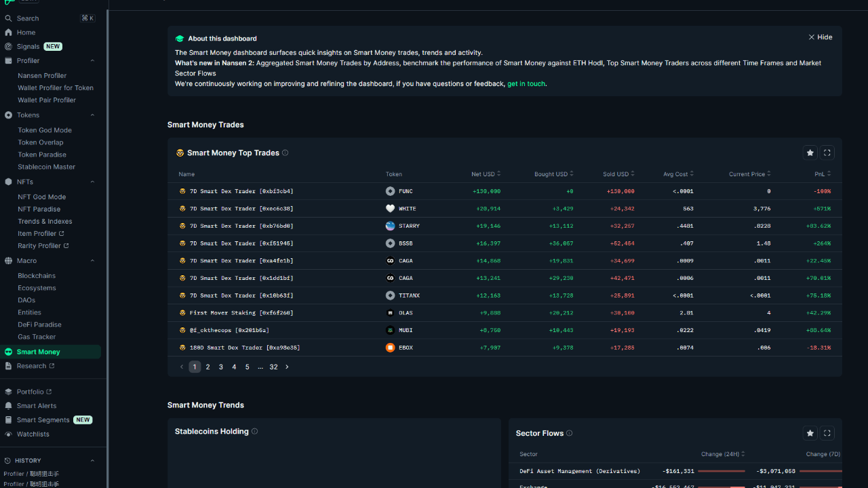Open Wallet Profiler for Token
Screen dimensions: 868x488
click(x=56, y=88)
